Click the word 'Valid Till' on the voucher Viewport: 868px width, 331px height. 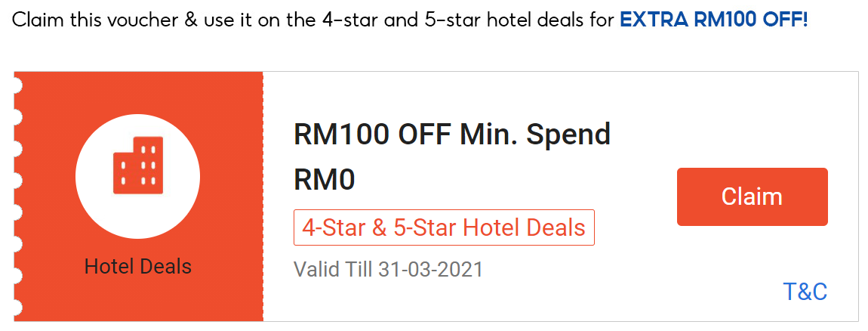(332, 269)
